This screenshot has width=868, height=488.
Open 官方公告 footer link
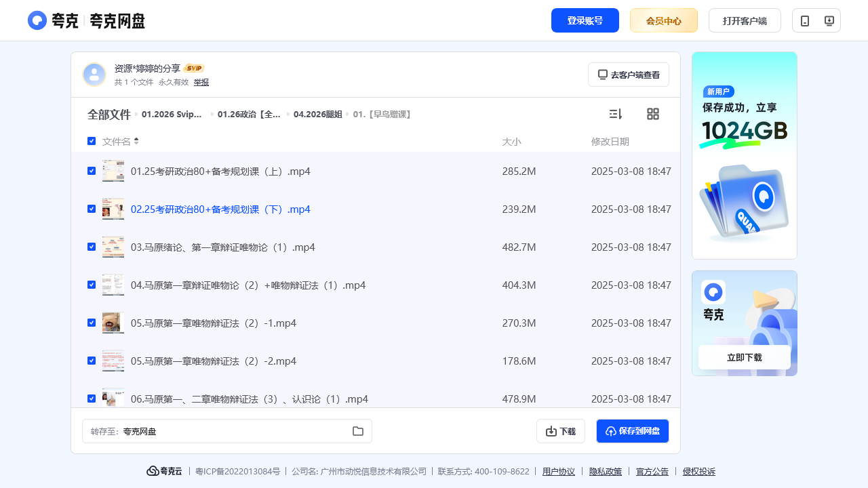tap(652, 472)
